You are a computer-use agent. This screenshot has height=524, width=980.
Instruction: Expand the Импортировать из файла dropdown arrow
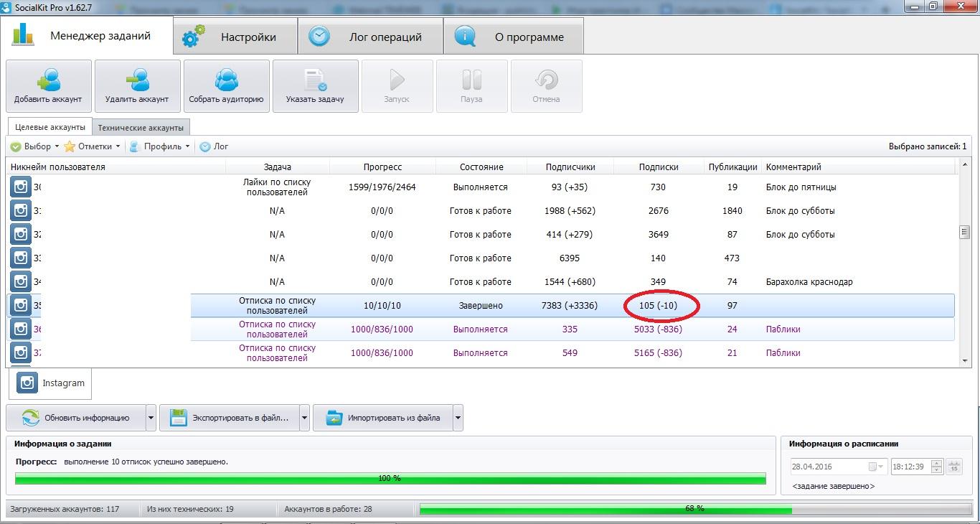pyautogui.click(x=458, y=417)
